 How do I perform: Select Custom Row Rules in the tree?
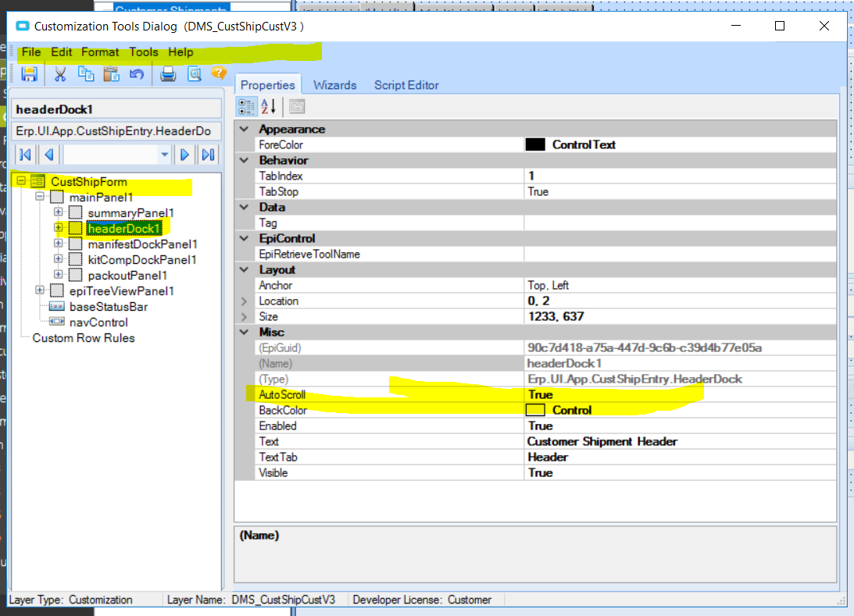(x=84, y=338)
